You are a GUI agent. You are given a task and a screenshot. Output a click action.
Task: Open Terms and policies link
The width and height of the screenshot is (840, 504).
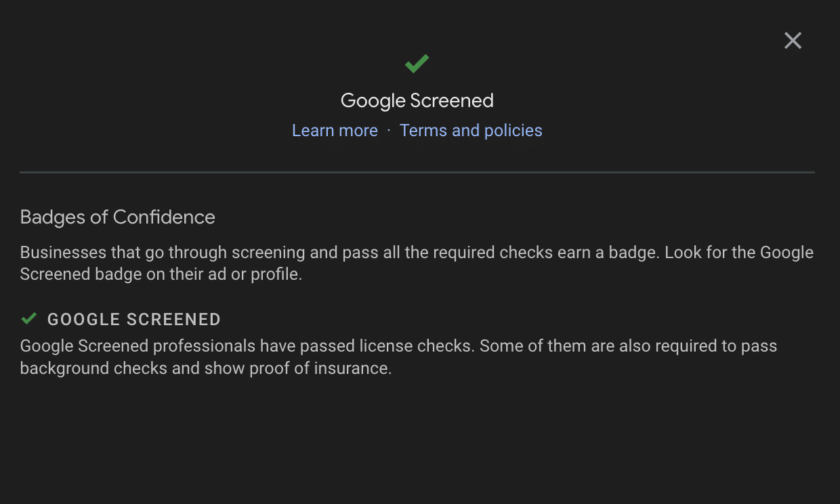pos(471,130)
